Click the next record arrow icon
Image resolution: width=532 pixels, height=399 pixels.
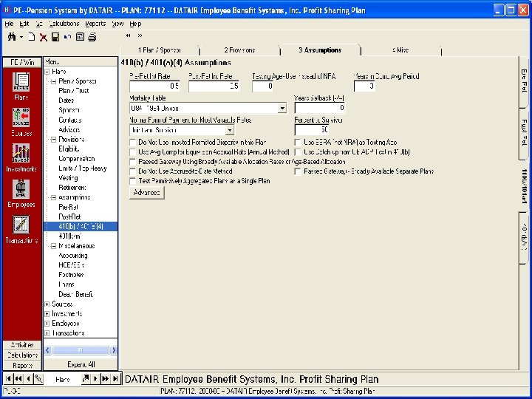pyautogui.click(x=95, y=378)
